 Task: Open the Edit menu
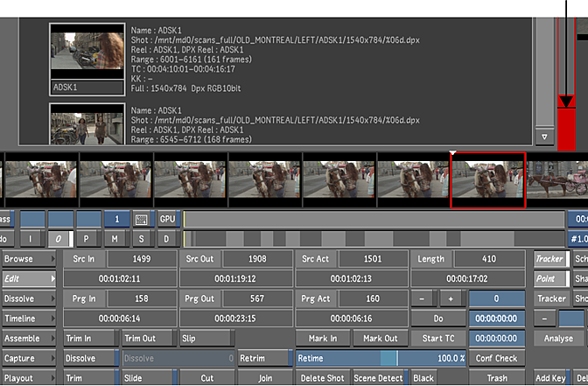coord(29,278)
